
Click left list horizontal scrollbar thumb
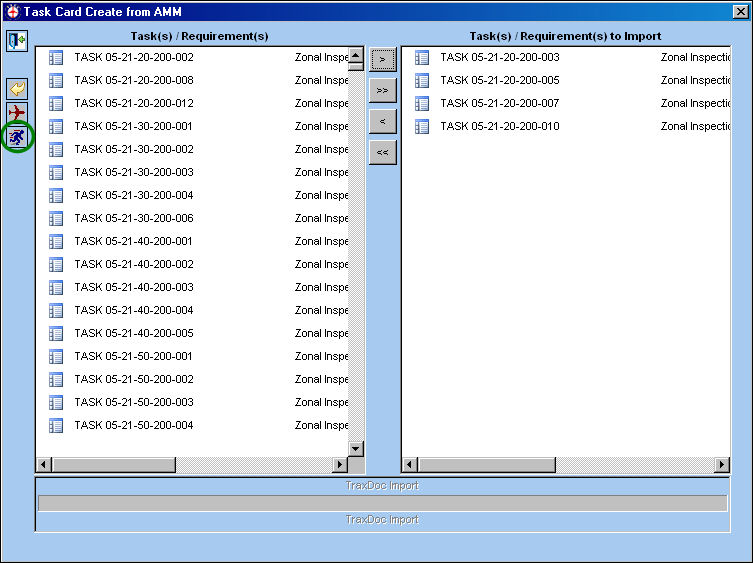(x=114, y=465)
